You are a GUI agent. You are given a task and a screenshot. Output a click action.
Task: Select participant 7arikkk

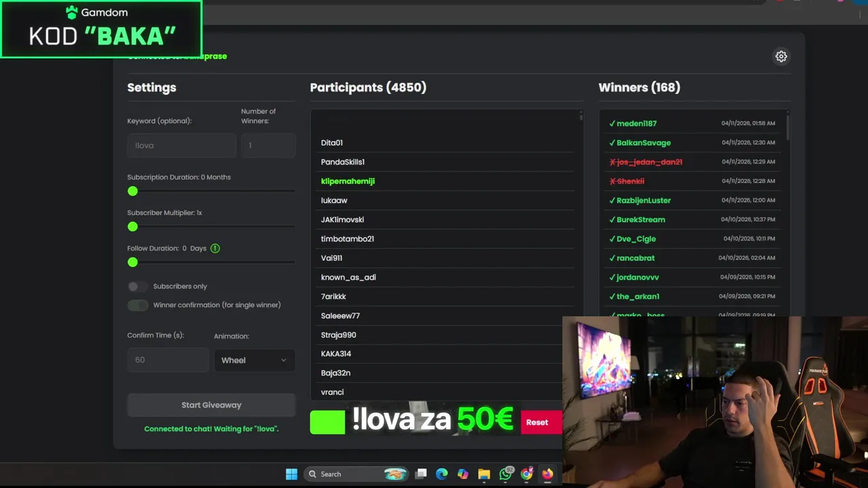334,296
